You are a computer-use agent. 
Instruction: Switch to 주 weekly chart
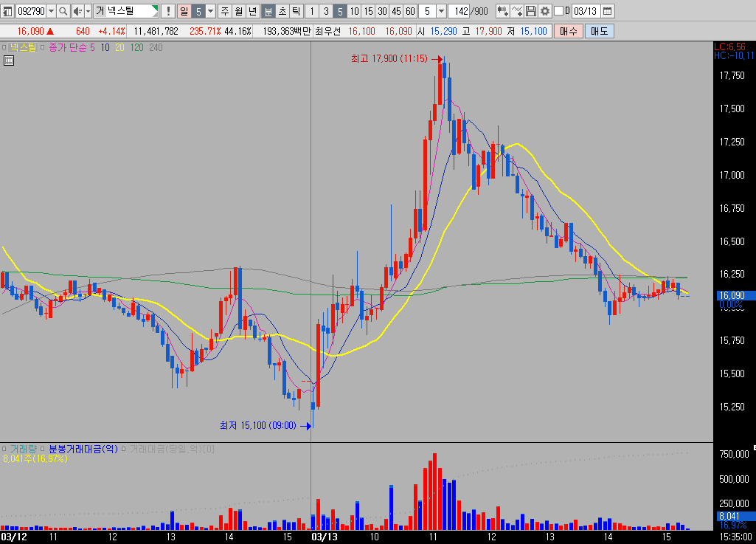[225, 10]
